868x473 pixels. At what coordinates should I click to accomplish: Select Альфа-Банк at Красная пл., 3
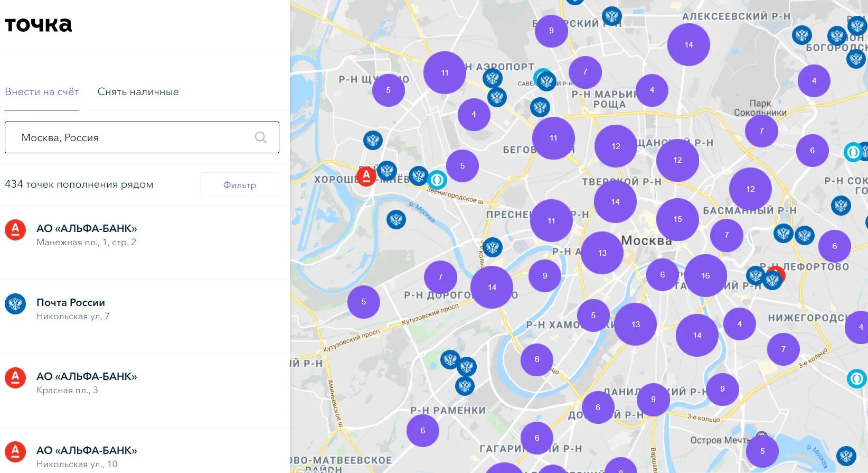(145, 391)
